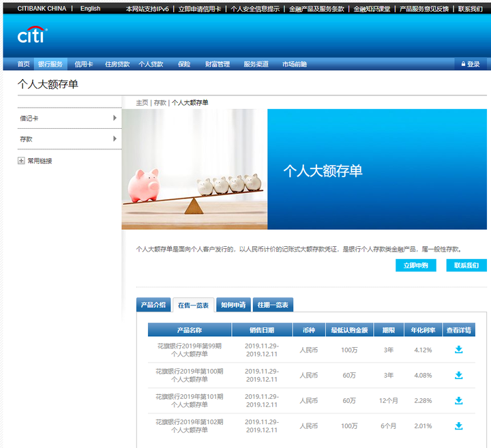Go to 存款 in breadcrumb
This screenshot has height=448, width=491.
[160, 102]
